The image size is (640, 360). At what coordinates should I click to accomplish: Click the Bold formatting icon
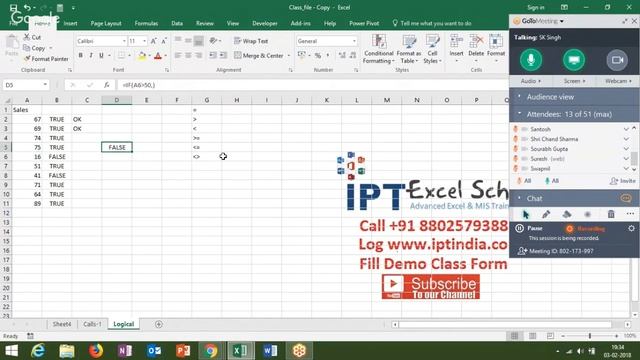coord(80,55)
